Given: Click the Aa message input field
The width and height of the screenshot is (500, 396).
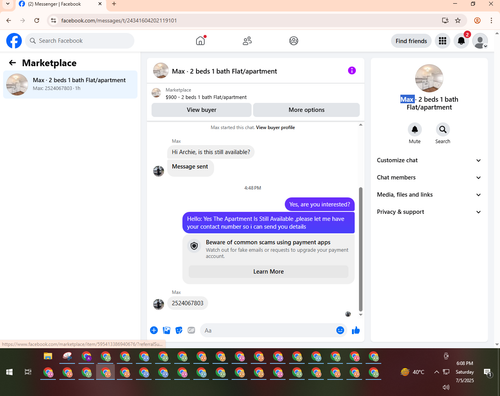Looking at the screenshot, I should pyautogui.click(x=267, y=330).
